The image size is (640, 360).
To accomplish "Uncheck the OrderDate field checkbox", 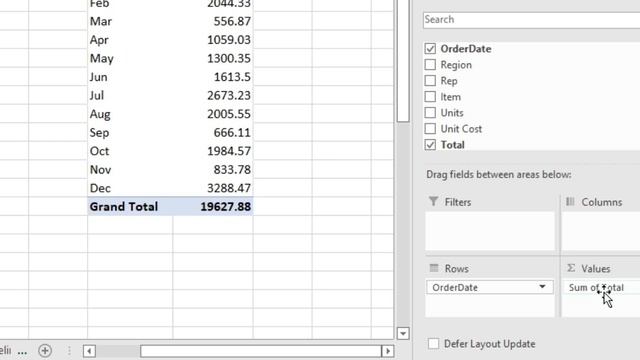I will tap(430, 49).
